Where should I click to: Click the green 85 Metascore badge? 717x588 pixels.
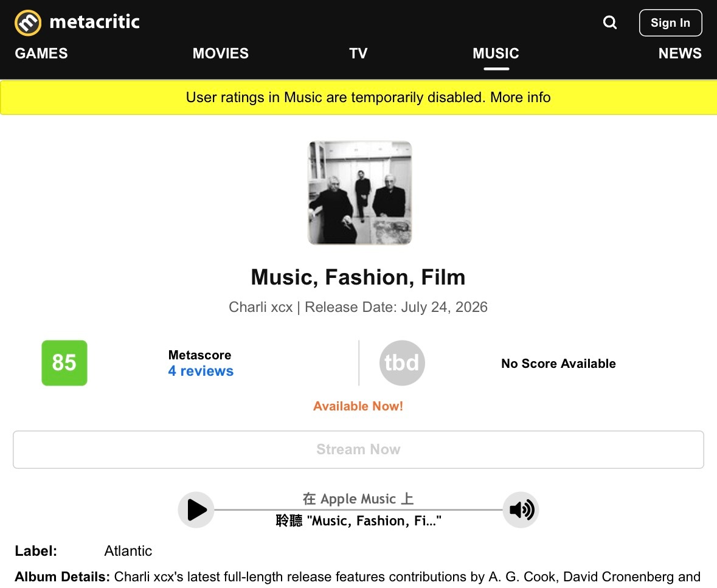(x=64, y=363)
